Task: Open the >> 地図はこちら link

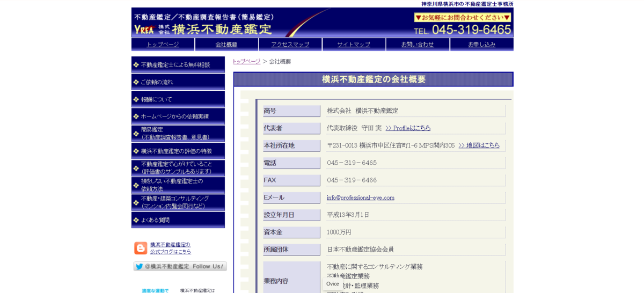Action: click(x=479, y=145)
